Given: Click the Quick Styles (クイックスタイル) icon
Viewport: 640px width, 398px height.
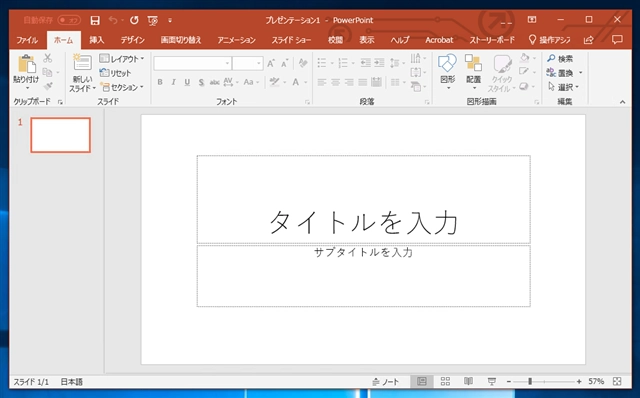Looking at the screenshot, I should pos(502,64).
